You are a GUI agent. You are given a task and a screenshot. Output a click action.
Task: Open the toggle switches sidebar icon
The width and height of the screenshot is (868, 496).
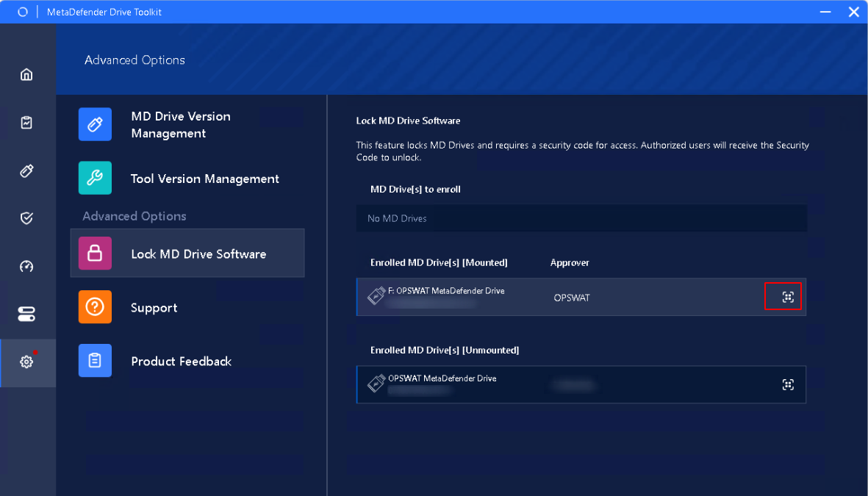point(26,315)
